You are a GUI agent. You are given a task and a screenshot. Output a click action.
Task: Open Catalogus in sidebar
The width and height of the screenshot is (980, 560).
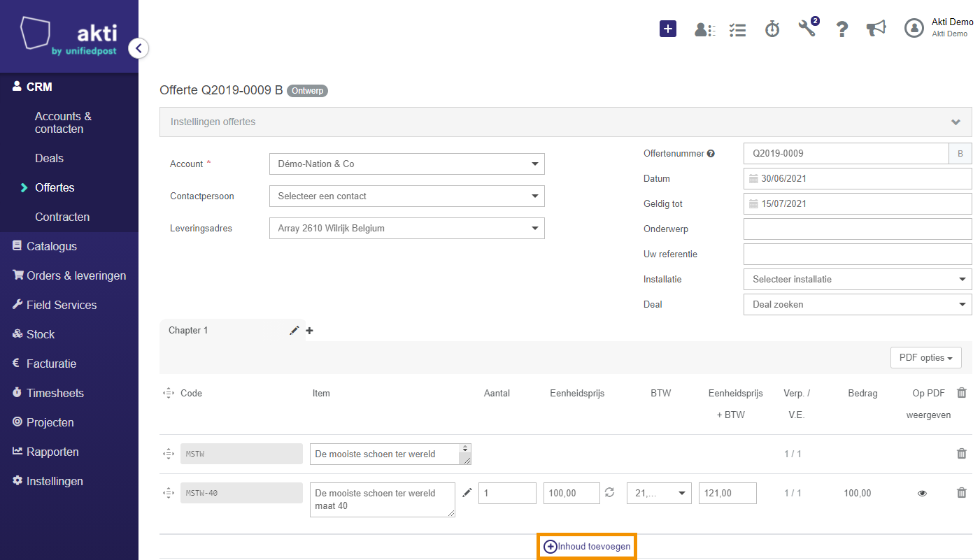(x=51, y=247)
